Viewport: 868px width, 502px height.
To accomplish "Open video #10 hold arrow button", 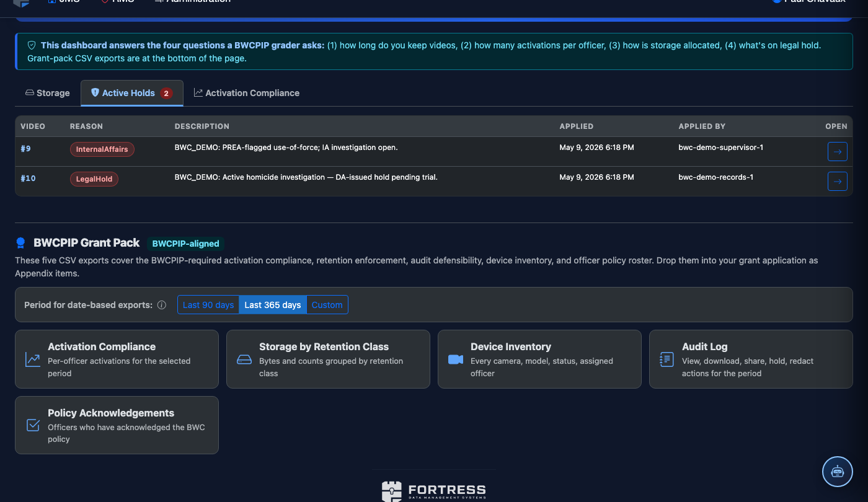I will pos(837,181).
